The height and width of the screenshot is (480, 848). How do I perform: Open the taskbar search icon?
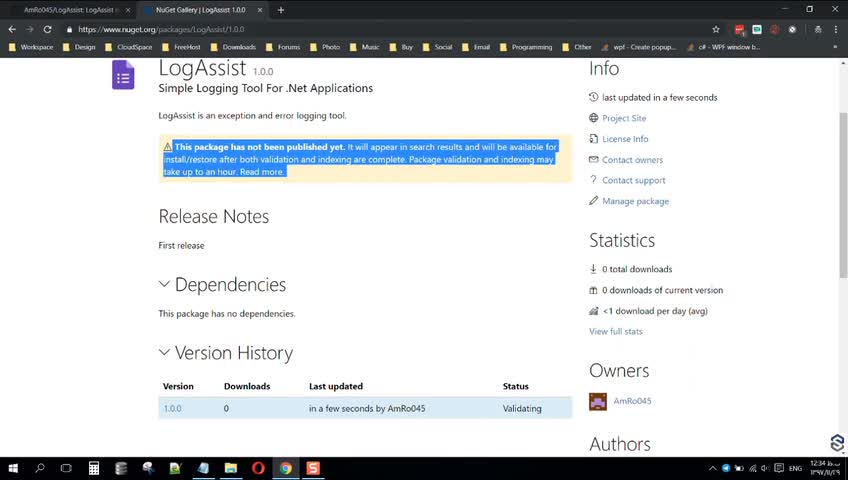click(x=39, y=468)
